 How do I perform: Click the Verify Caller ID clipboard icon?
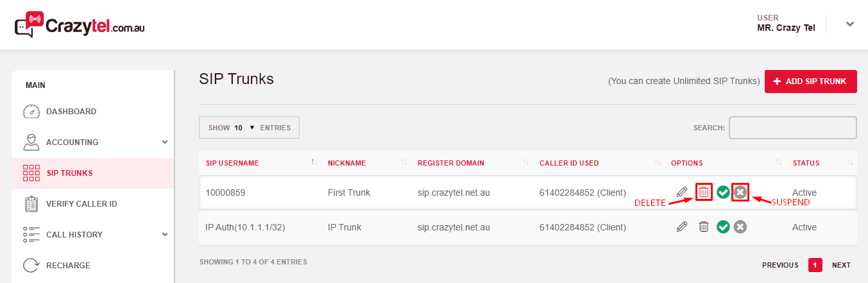(31, 204)
